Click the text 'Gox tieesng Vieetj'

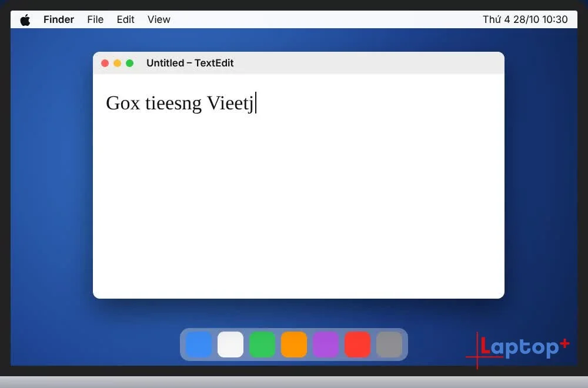(x=180, y=103)
